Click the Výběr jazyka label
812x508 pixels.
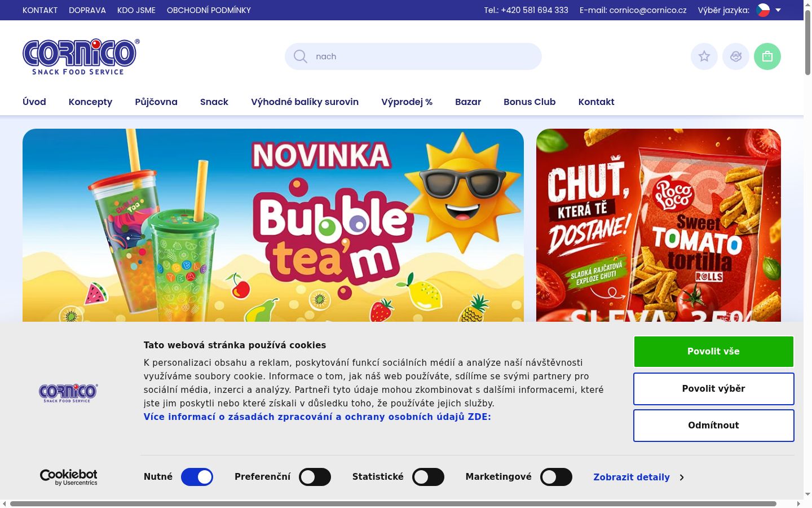tap(723, 10)
